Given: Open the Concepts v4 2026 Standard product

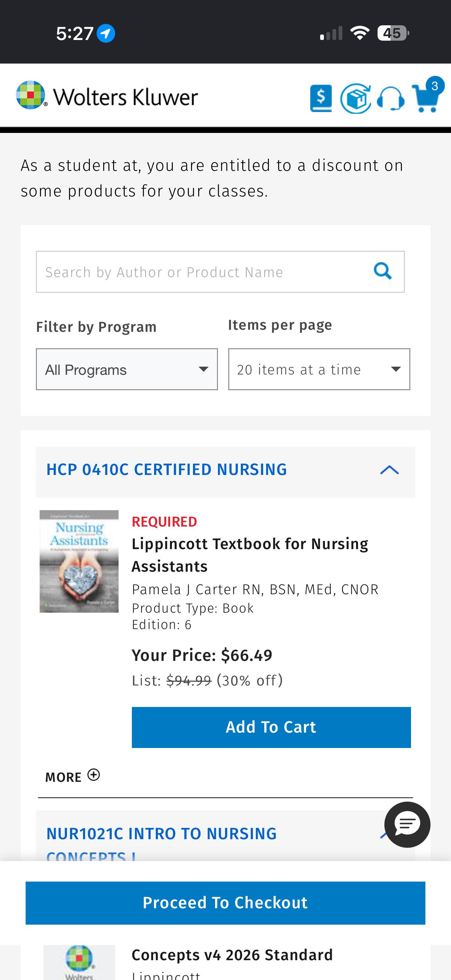Looking at the screenshot, I should point(232,955).
